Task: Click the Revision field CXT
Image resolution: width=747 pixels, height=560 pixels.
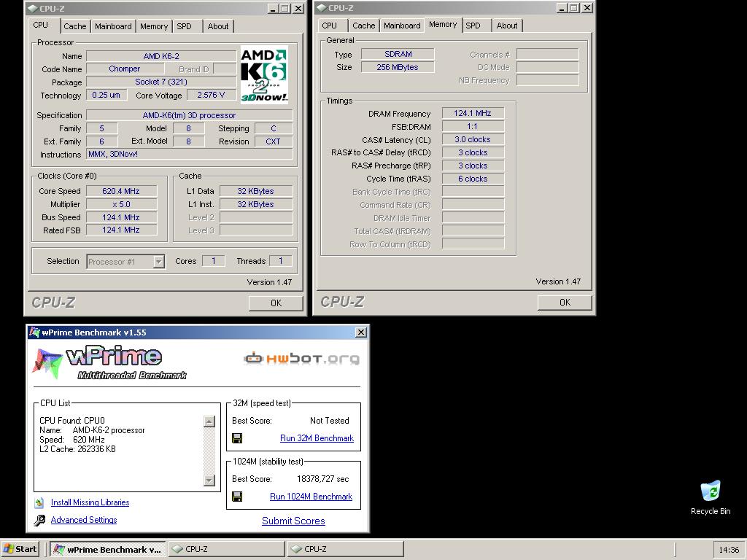Action: click(273, 141)
